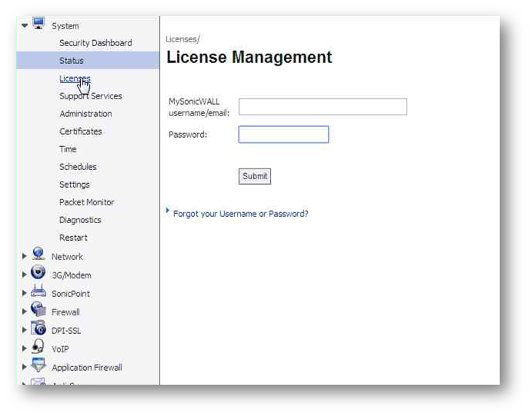Screen dimensions: 532x417
Task: Click the Application Firewall icon
Action: coord(38,366)
